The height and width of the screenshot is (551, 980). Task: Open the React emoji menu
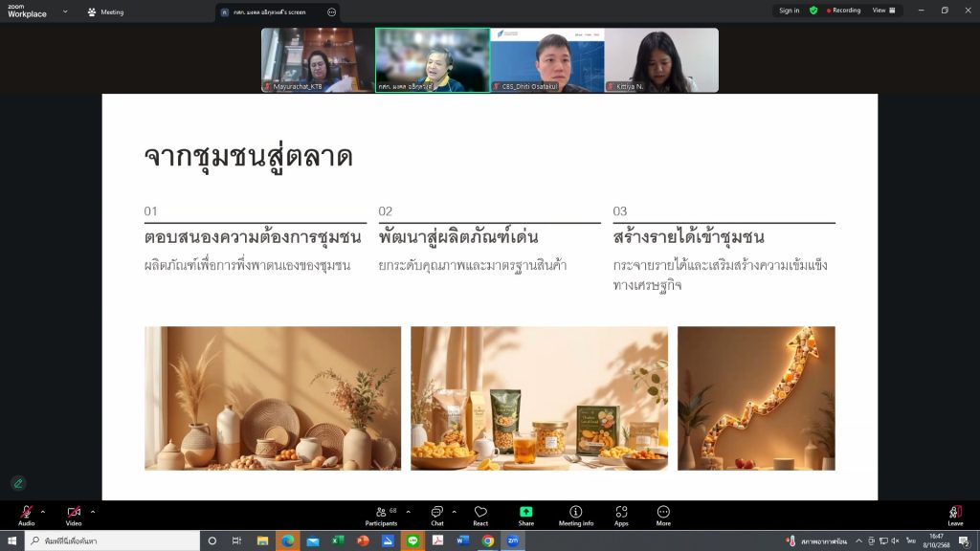pyautogui.click(x=480, y=515)
